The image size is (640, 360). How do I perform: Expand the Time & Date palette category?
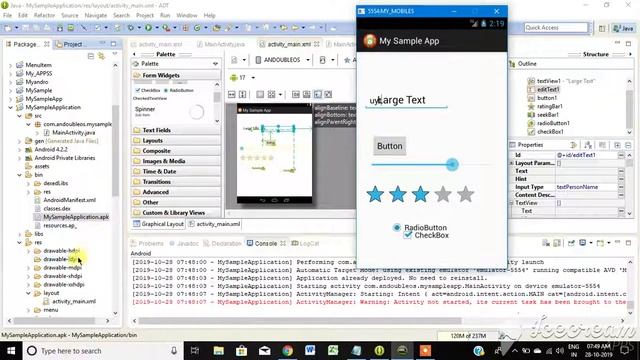pos(176,171)
